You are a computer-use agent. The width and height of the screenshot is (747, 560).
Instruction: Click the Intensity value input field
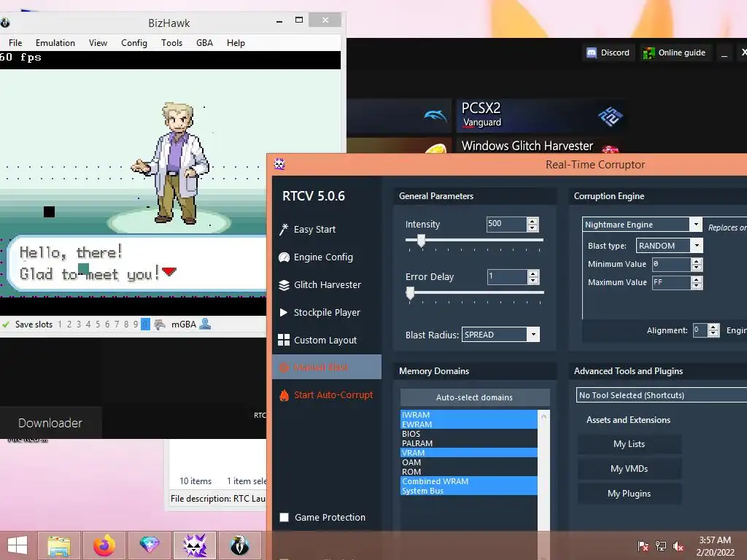[507, 224]
